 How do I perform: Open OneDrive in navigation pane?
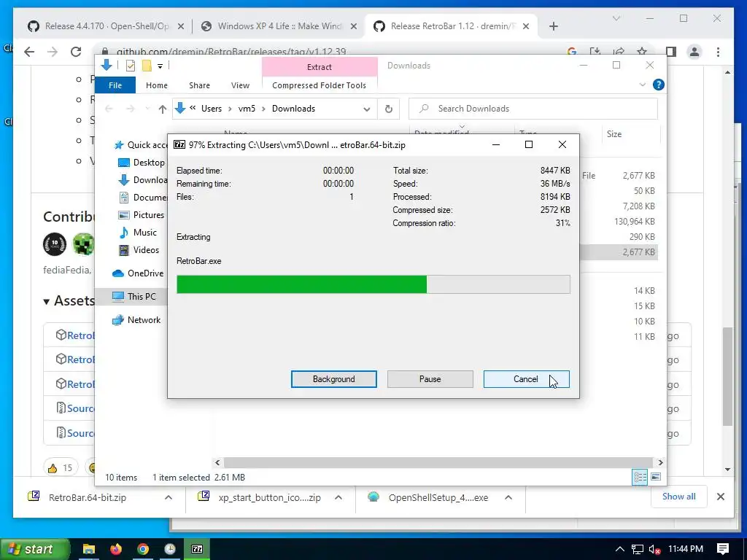[x=138, y=273]
